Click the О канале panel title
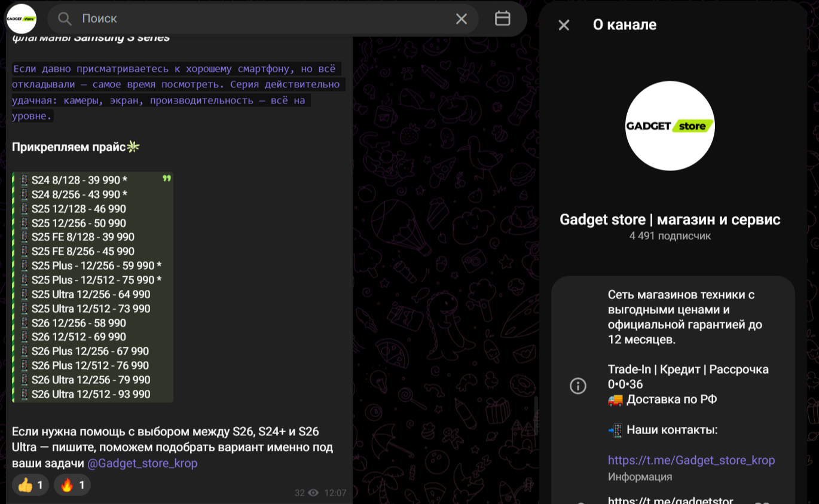Viewport: 819px width, 504px height. [x=625, y=25]
